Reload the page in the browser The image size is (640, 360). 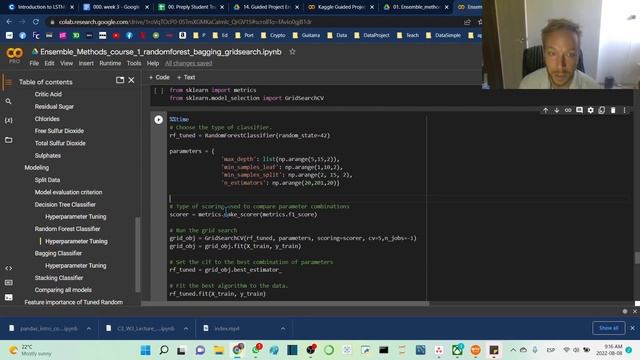[x=36, y=22]
